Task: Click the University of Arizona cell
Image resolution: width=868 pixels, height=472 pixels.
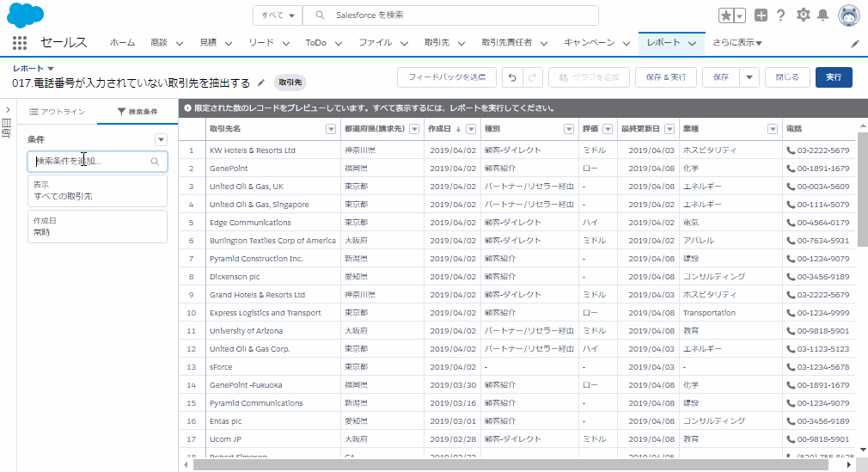Action: (273, 331)
